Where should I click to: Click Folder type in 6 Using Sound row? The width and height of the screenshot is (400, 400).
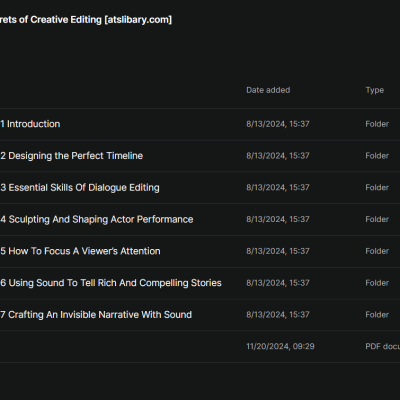point(377,283)
